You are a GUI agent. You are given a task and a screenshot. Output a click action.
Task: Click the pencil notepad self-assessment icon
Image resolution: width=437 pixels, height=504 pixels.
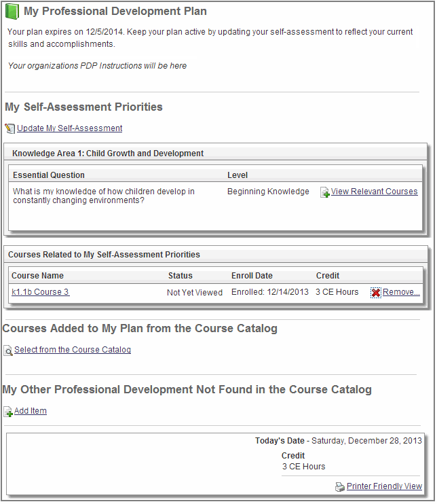[x=9, y=128]
